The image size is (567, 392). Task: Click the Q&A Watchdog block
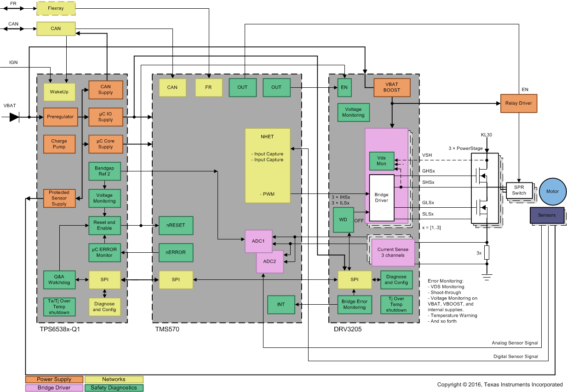59,280
